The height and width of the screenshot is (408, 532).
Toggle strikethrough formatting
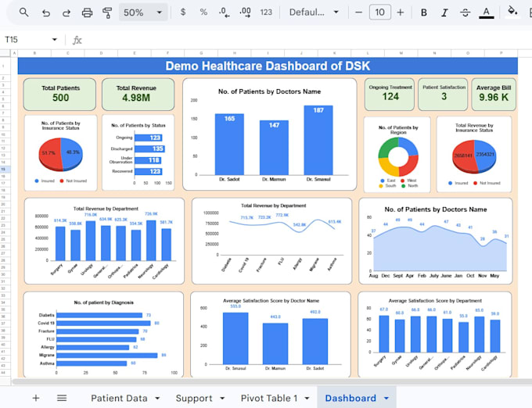pyautogui.click(x=465, y=13)
